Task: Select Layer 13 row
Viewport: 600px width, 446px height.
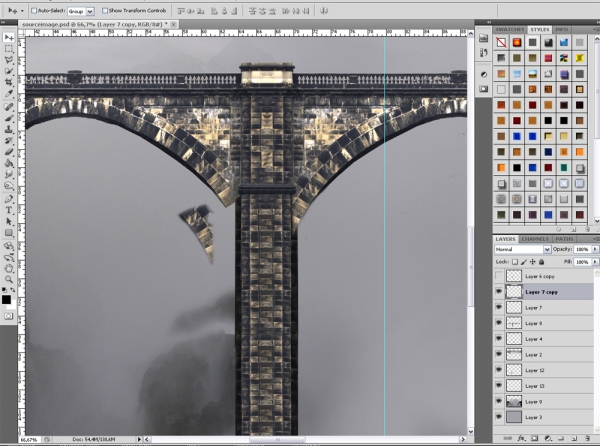Action: pyautogui.click(x=544, y=386)
